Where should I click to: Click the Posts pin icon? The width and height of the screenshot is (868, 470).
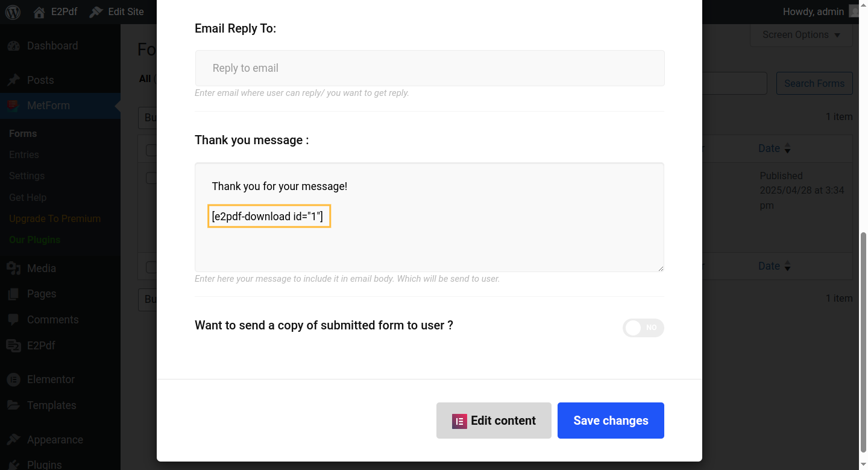(13, 80)
